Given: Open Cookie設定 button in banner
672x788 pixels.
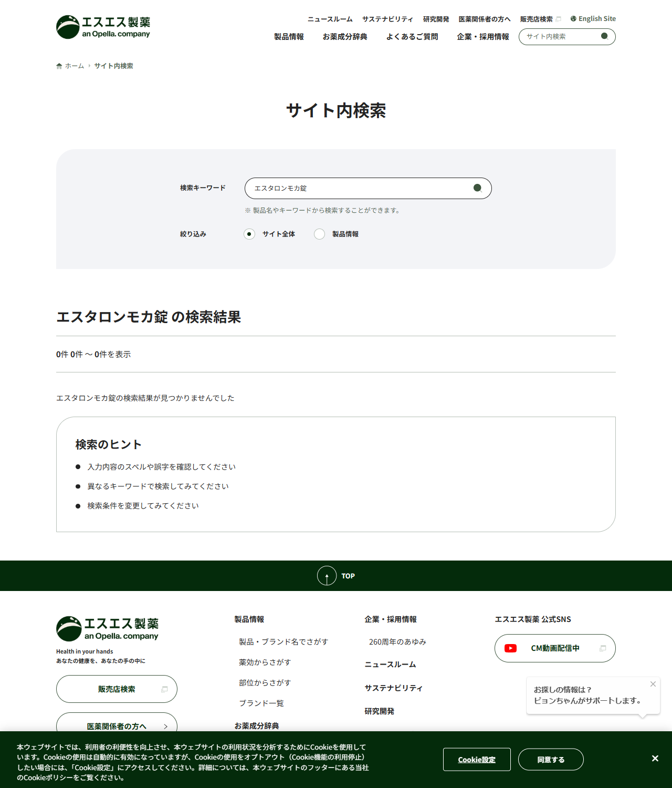Looking at the screenshot, I should pyautogui.click(x=477, y=760).
